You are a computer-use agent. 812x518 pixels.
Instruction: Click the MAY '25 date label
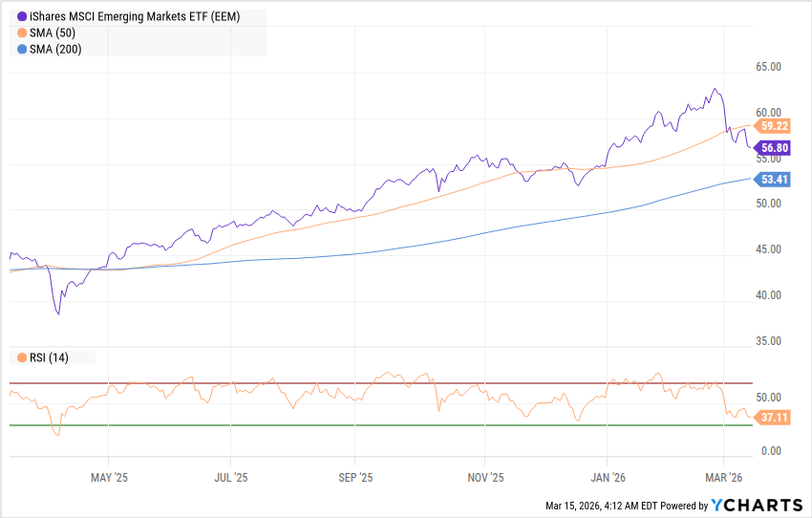pyautogui.click(x=109, y=478)
